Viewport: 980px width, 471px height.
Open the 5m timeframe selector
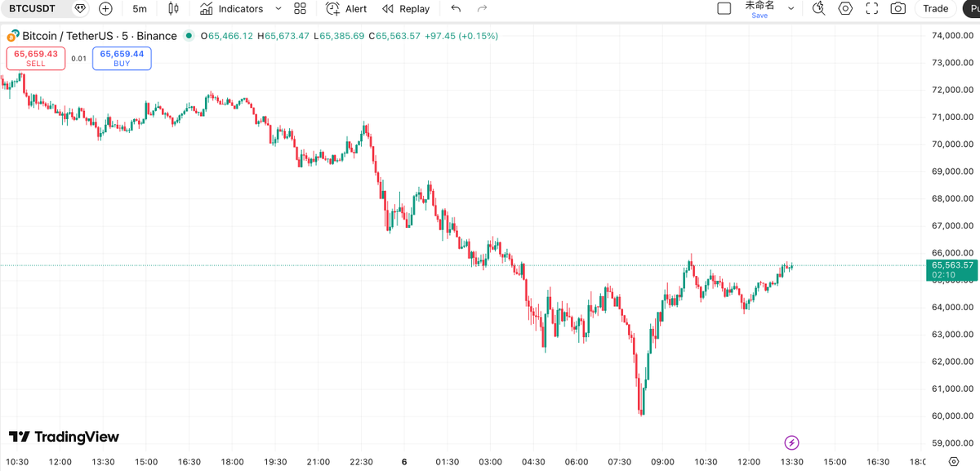coord(140,9)
